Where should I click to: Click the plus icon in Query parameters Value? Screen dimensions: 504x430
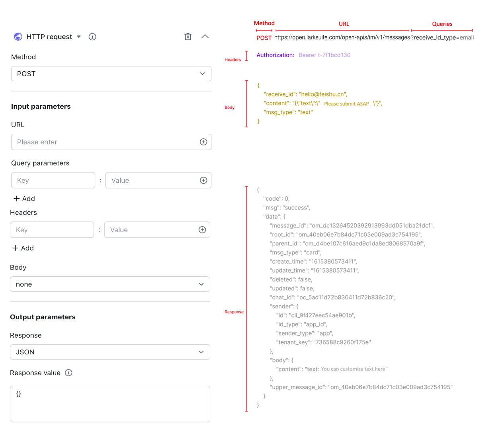(203, 180)
